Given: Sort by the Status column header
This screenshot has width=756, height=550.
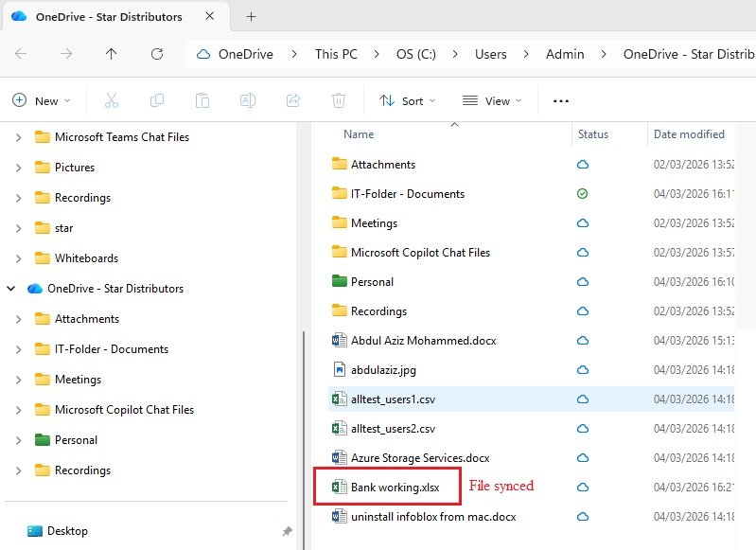Looking at the screenshot, I should (592, 134).
